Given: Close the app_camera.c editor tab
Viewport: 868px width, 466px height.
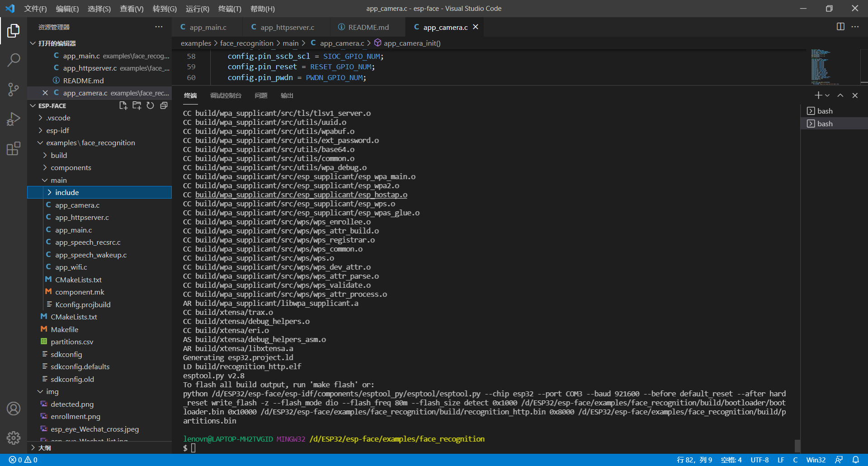Looking at the screenshot, I should (x=476, y=27).
